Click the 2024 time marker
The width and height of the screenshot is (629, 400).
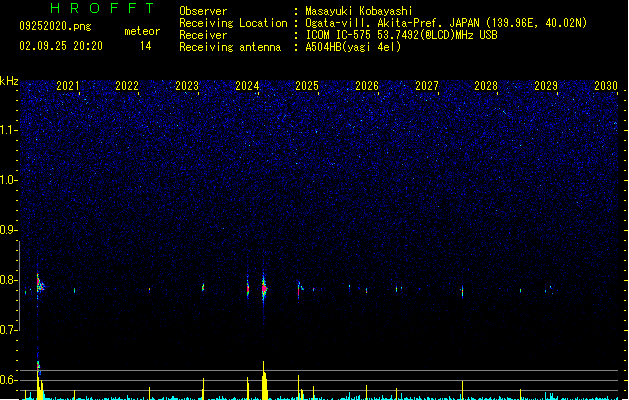pyautogui.click(x=247, y=86)
